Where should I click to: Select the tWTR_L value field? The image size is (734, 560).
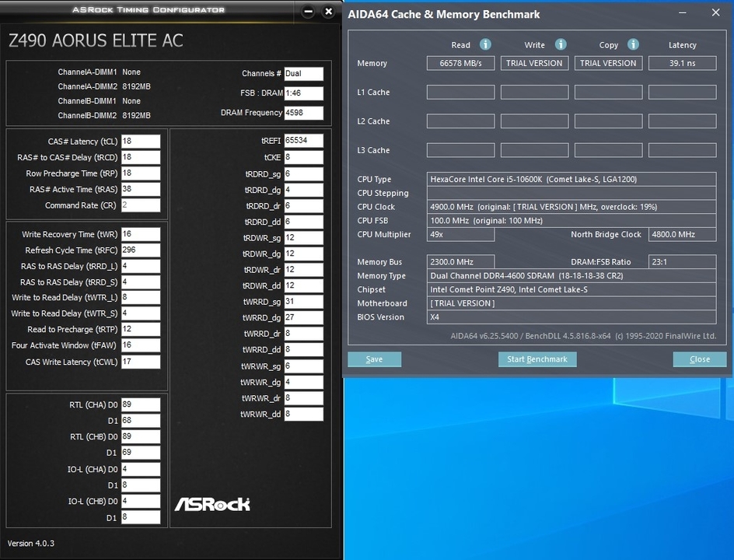tap(141, 297)
